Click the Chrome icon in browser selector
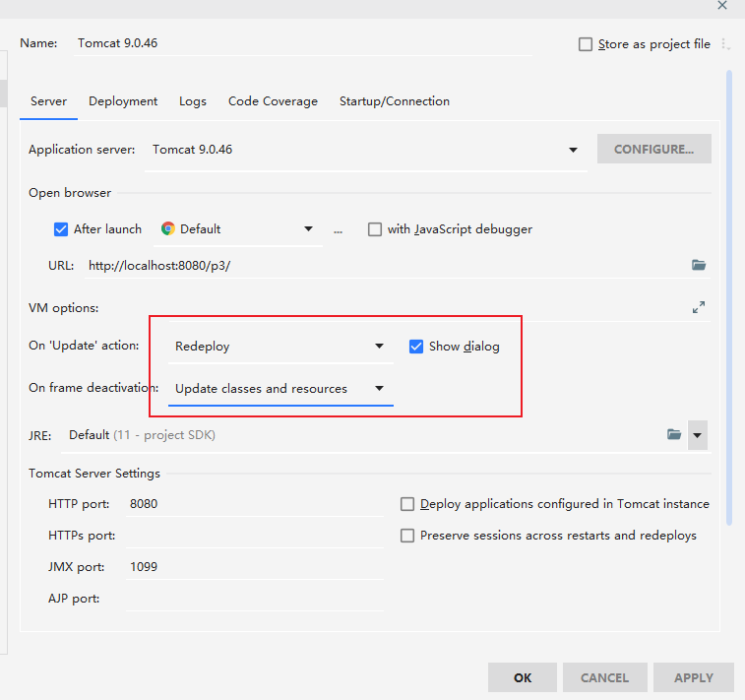 (168, 228)
